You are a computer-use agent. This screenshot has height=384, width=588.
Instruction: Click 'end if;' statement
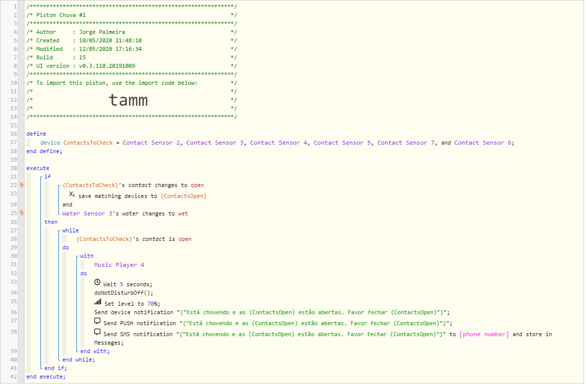55,368
